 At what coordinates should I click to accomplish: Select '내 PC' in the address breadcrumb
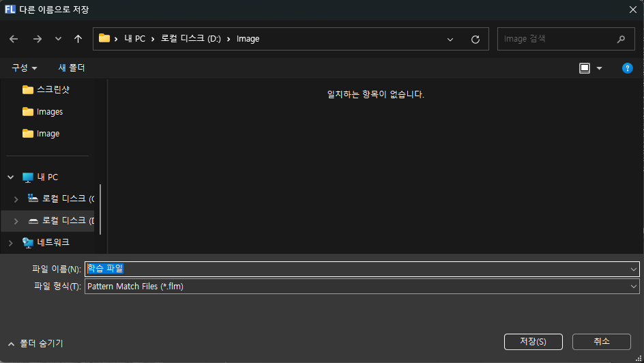coord(134,39)
